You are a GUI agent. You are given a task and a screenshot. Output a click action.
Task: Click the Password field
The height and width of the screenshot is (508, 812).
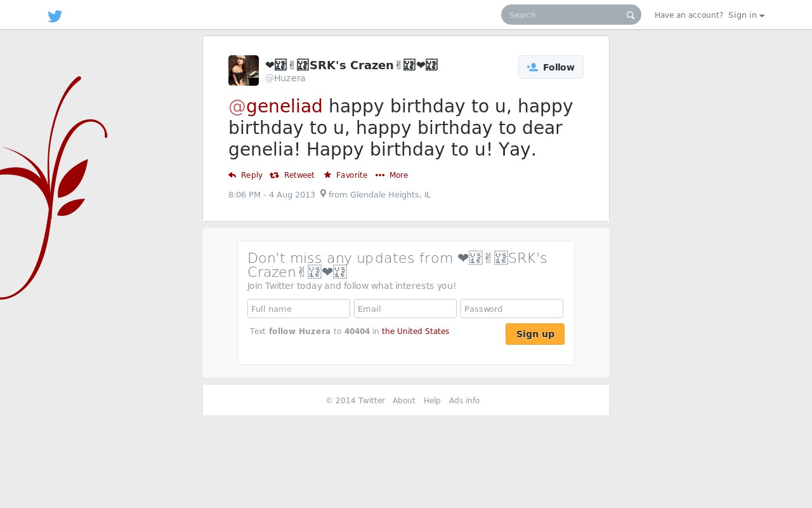512,309
